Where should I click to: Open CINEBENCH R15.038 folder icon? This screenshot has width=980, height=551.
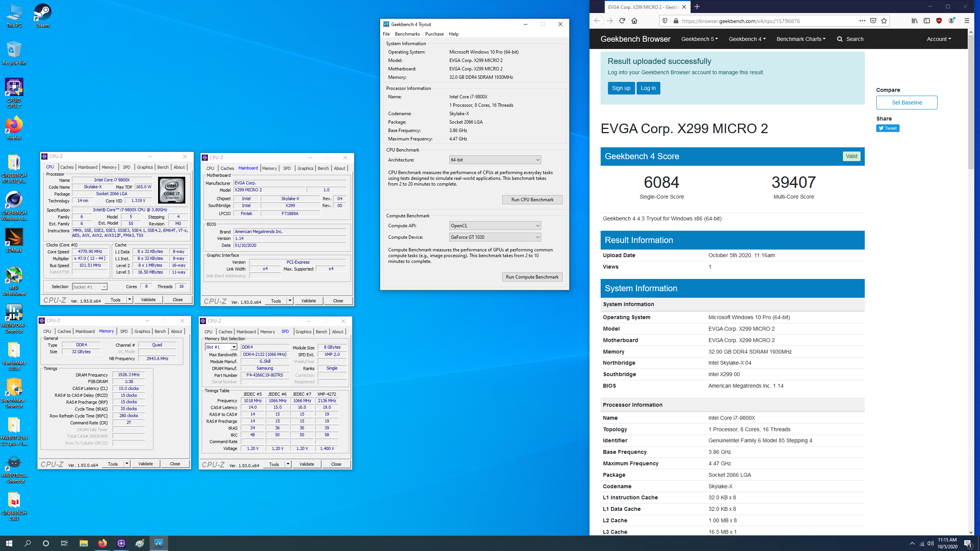[14, 168]
